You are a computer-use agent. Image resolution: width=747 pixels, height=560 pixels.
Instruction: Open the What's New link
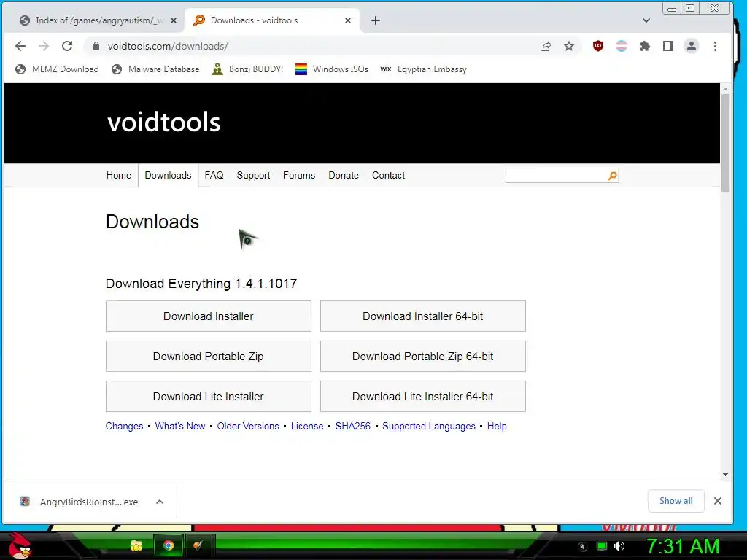(x=180, y=426)
